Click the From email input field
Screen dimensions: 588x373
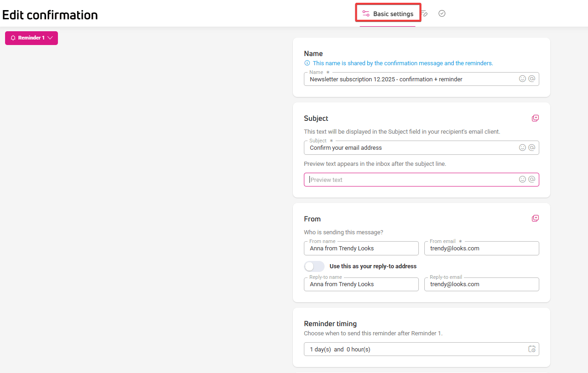pos(481,249)
